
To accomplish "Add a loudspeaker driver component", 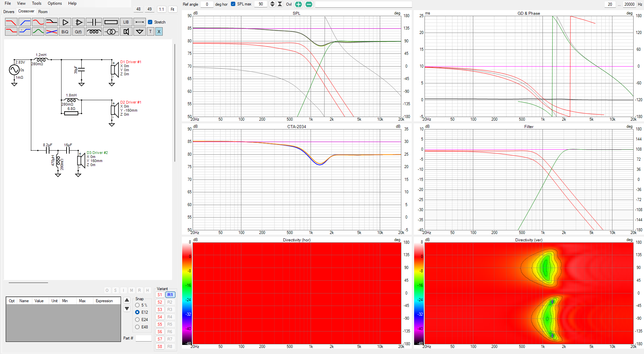I will [x=126, y=32].
